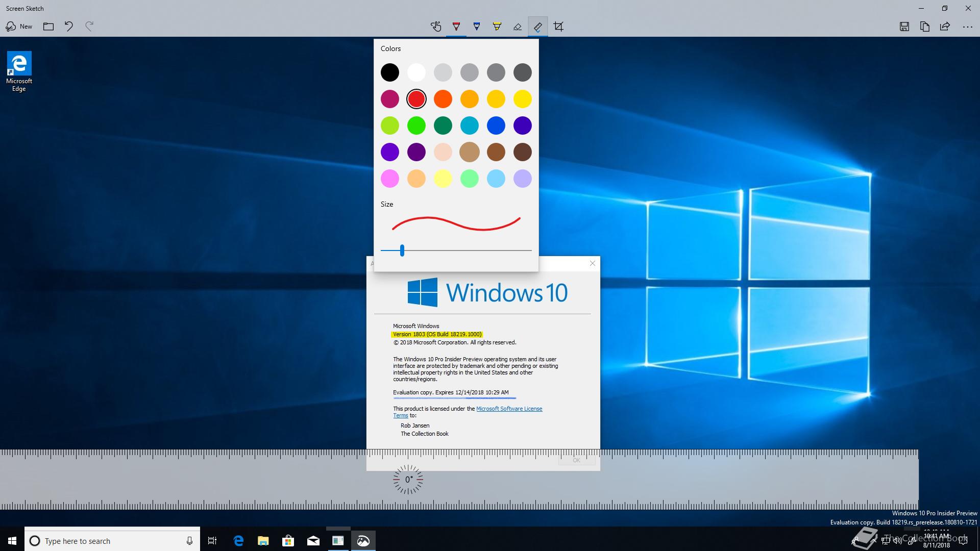Click the ruler angle dial showing 0°
Screen dimensions: 980x551
(408, 480)
